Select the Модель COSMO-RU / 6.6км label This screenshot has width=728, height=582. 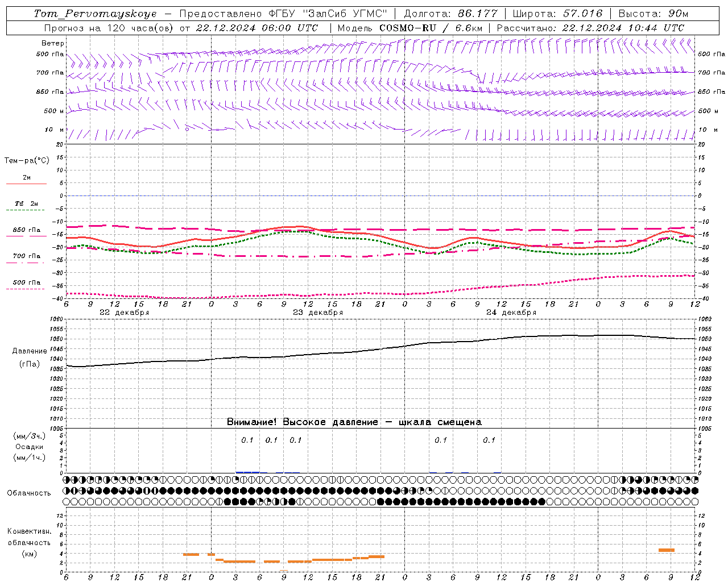(x=410, y=28)
